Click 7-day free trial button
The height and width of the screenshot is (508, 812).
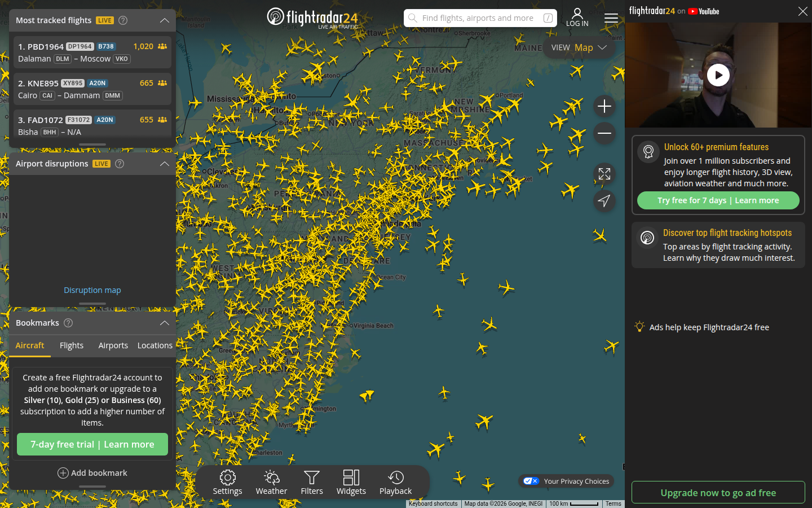(92, 444)
